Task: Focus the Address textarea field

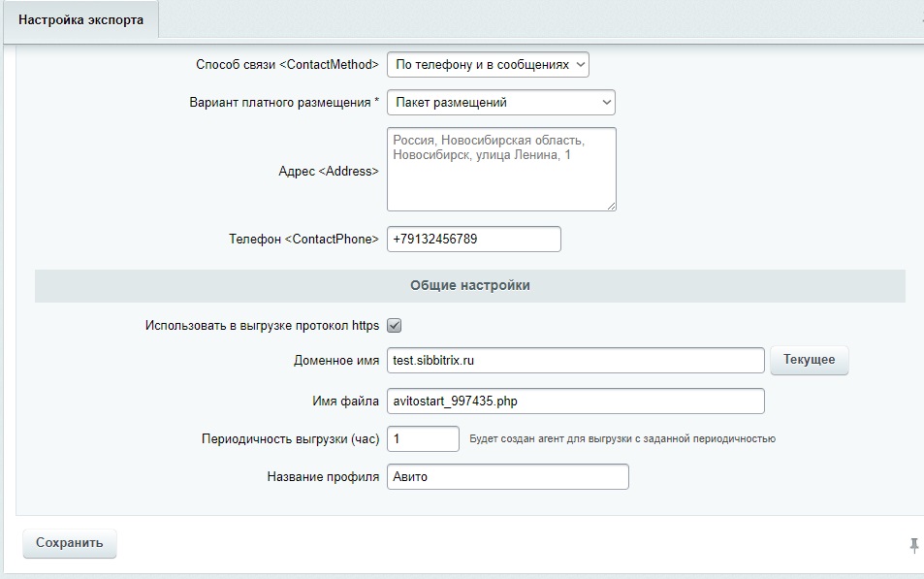Action: tap(500, 169)
